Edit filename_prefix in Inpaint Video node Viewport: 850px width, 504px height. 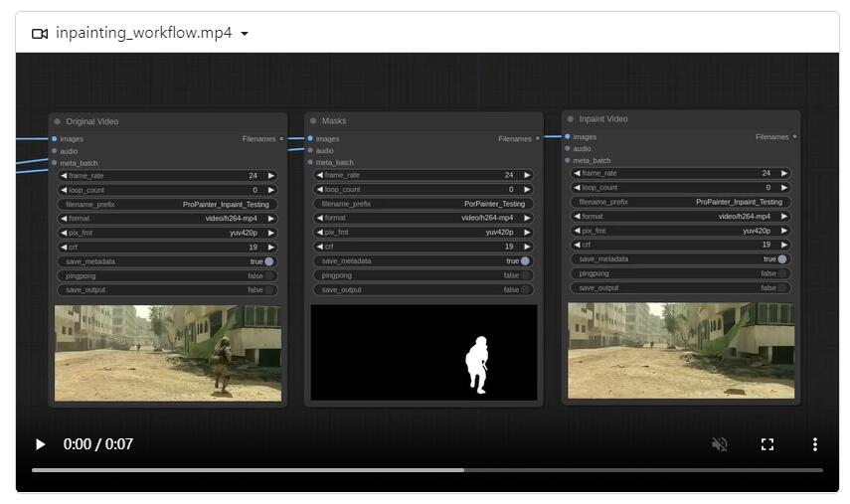point(680,202)
